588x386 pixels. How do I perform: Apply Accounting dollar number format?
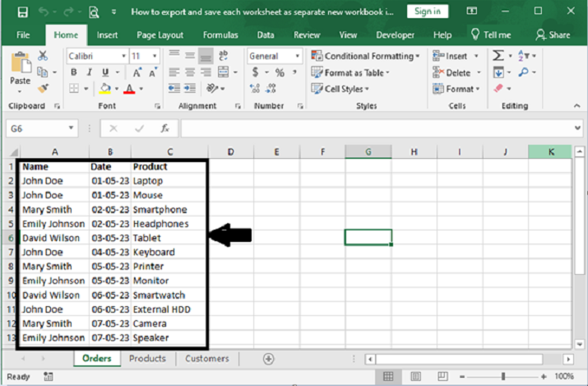click(256, 72)
